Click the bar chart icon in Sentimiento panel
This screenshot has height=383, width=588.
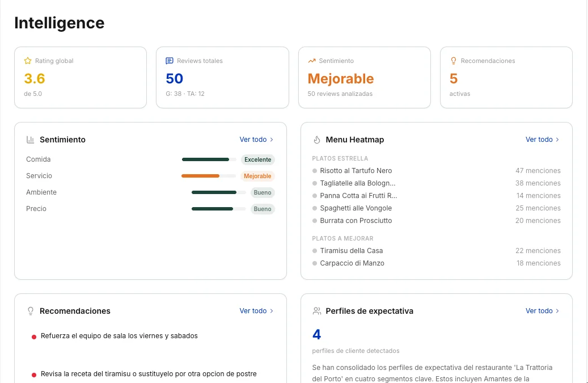coord(29,140)
